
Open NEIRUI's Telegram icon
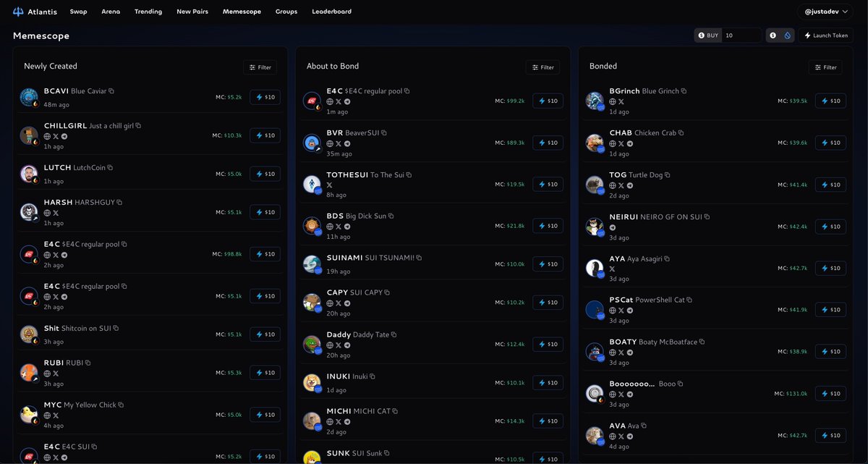coord(613,227)
